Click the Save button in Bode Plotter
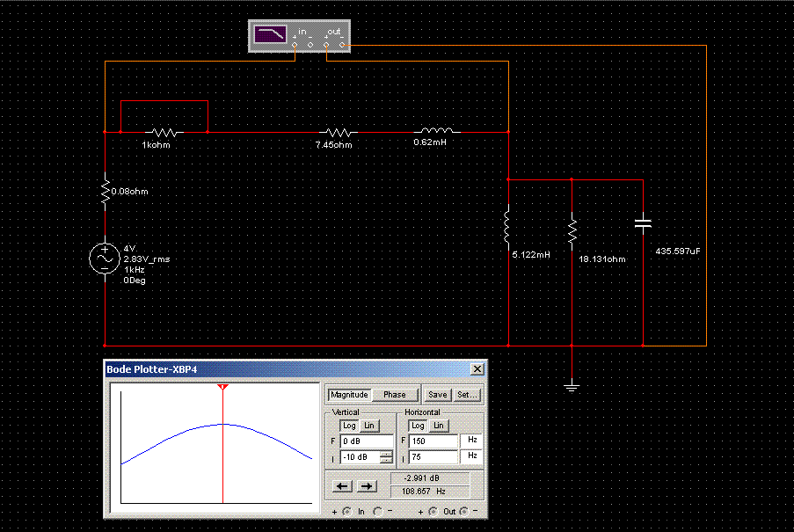 tap(437, 395)
